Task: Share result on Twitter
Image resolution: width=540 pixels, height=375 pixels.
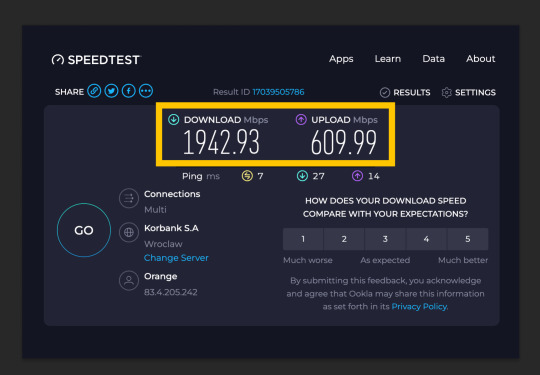Action: pos(111,91)
